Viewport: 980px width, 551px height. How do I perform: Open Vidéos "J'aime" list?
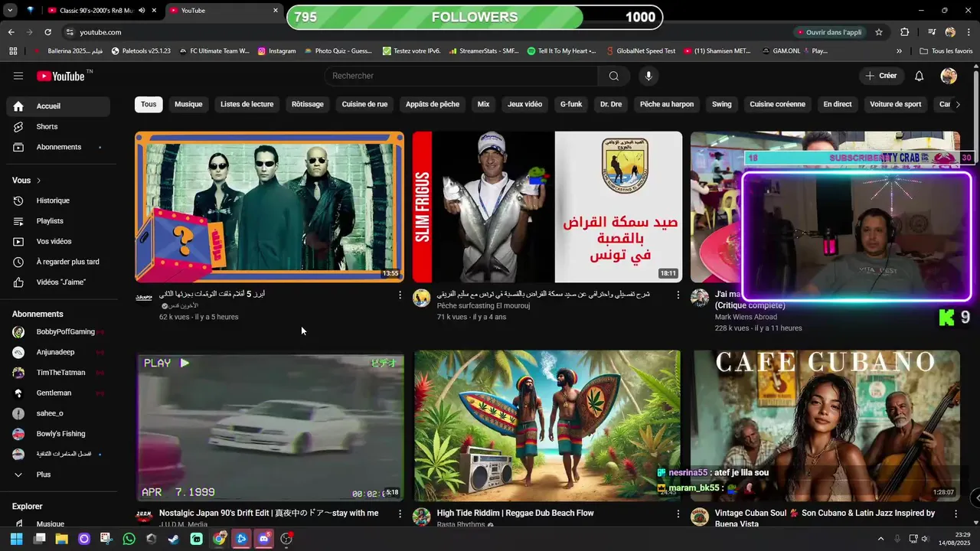tap(58, 282)
